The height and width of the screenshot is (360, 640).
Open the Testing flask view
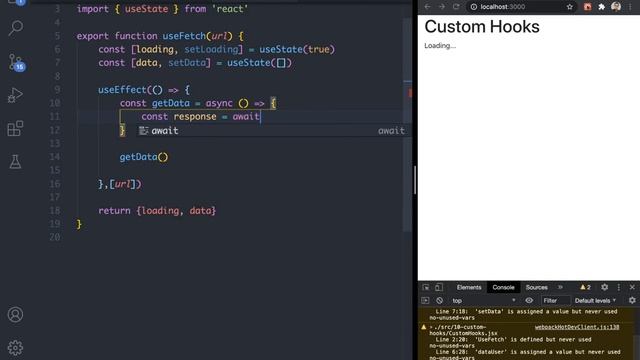(x=16, y=162)
